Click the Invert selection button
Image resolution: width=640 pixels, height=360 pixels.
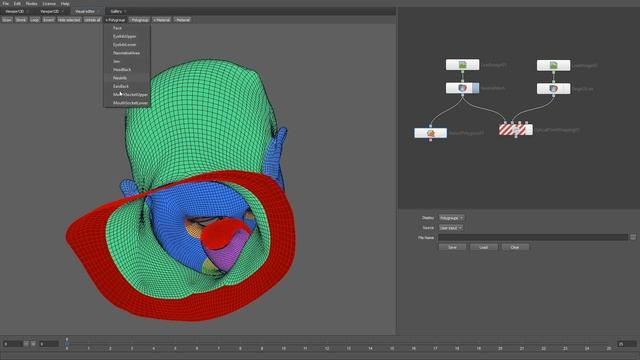pos(48,20)
